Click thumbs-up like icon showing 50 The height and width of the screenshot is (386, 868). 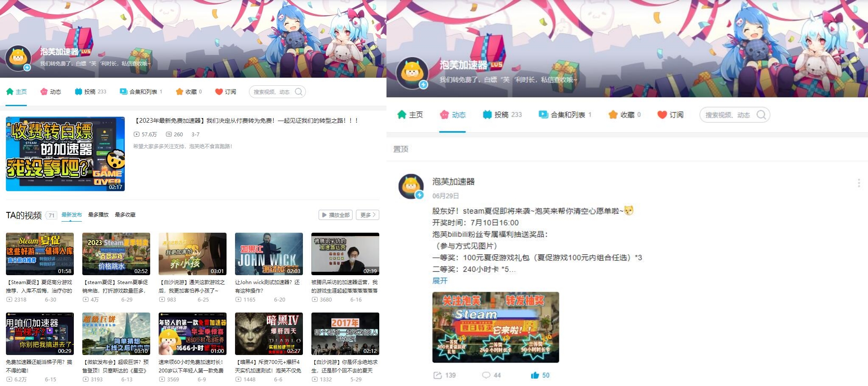click(535, 375)
